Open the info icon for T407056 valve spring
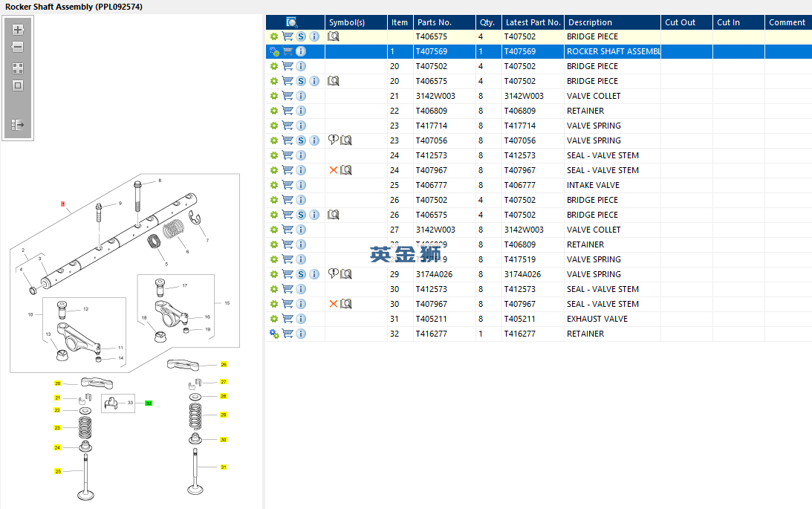Screen dimensions: 812x509 (314, 140)
